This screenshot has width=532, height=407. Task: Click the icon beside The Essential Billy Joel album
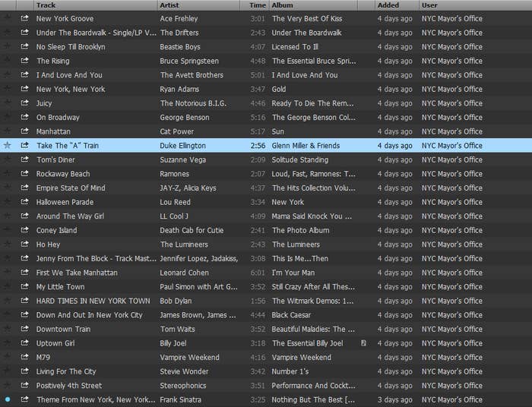click(x=363, y=343)
